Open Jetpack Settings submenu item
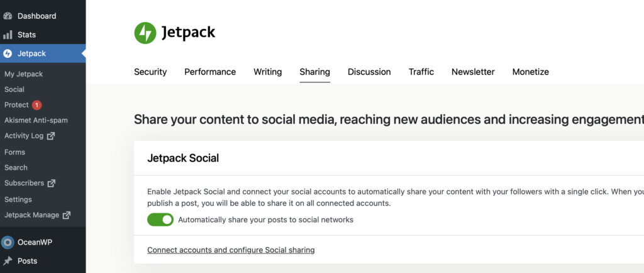 pyautogui.click(x=18, y=199)
